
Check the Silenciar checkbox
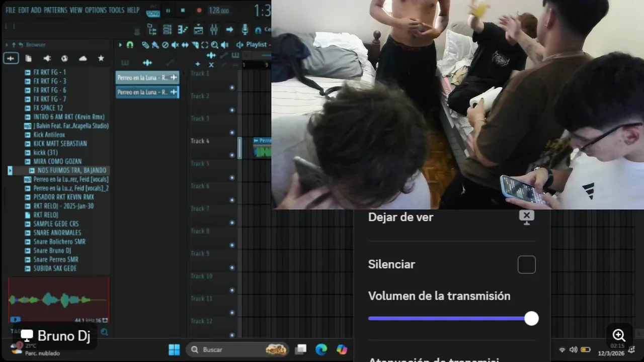tap(527, 264)
